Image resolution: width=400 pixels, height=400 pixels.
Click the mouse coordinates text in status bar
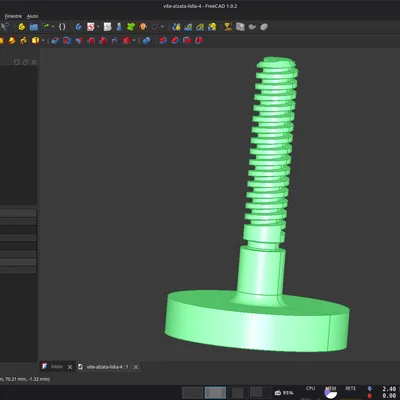[25, 379]
